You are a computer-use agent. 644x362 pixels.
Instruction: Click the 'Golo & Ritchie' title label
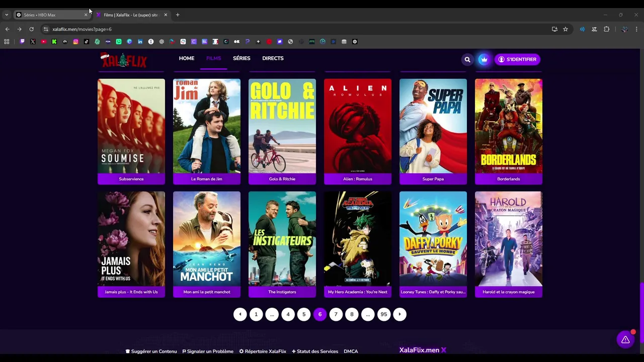coord(282,179)
